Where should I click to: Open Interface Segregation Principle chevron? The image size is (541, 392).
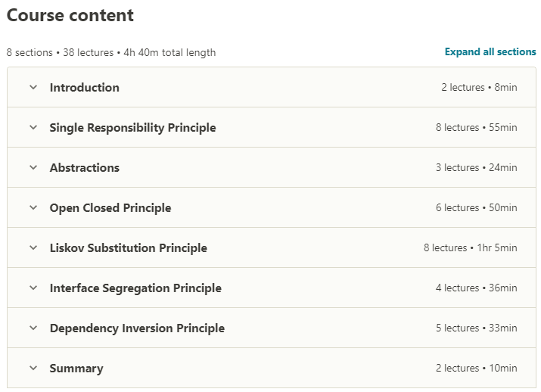point(33,288)
